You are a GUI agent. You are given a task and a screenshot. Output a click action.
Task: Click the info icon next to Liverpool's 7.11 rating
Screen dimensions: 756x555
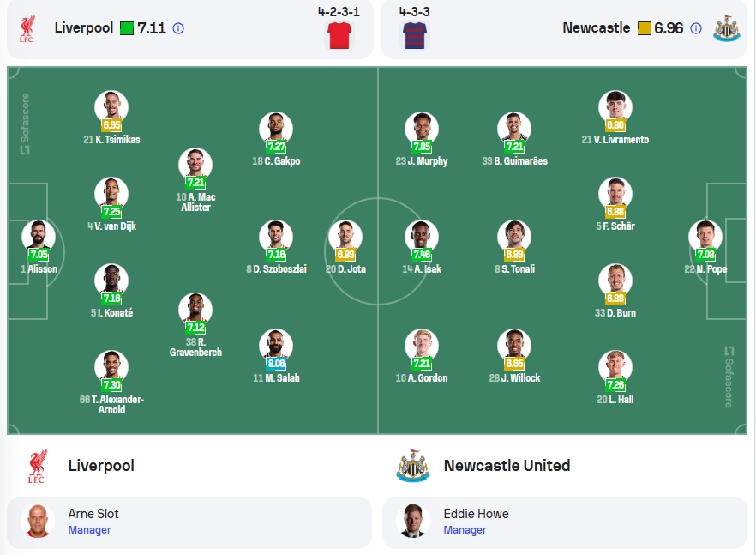178,28
